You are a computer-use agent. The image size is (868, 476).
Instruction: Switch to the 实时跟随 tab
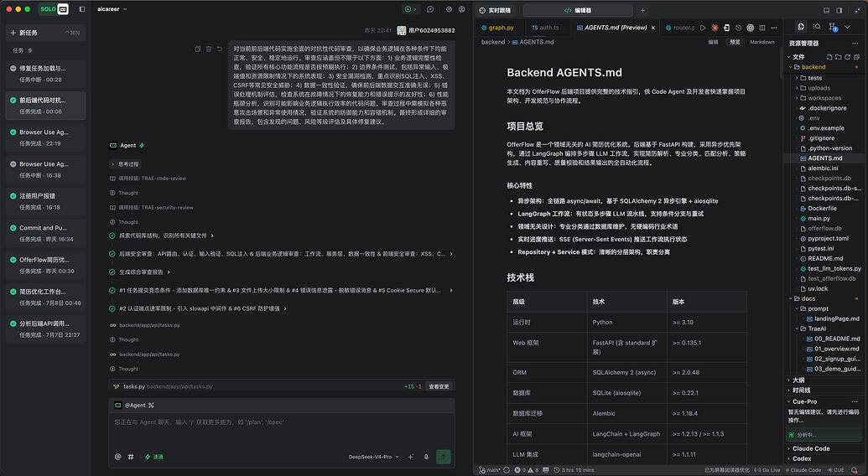click(x=496, y=11)
